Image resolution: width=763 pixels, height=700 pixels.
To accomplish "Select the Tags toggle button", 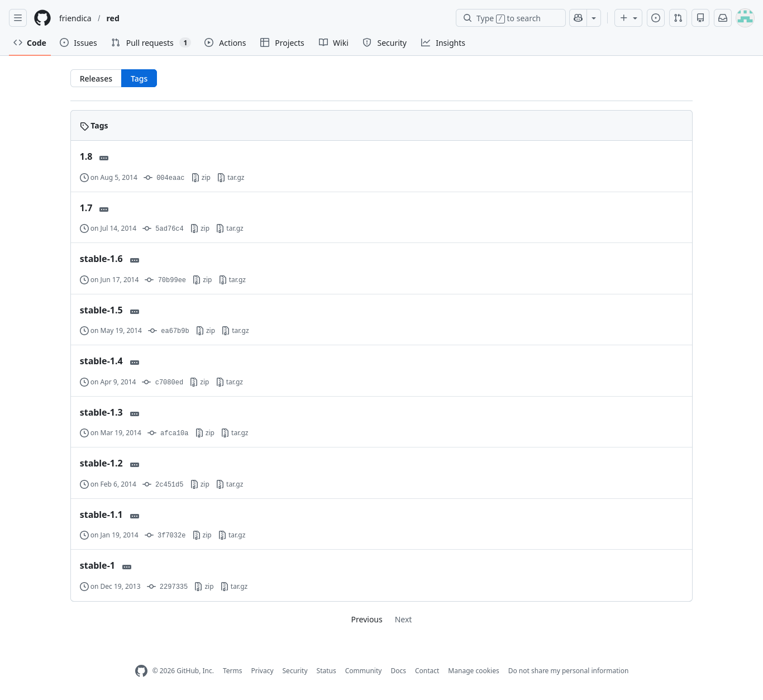I will tap(139, 79).
